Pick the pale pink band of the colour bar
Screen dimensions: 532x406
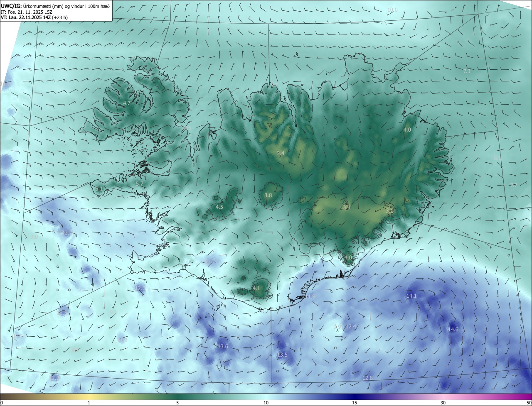tap(443, 396)
